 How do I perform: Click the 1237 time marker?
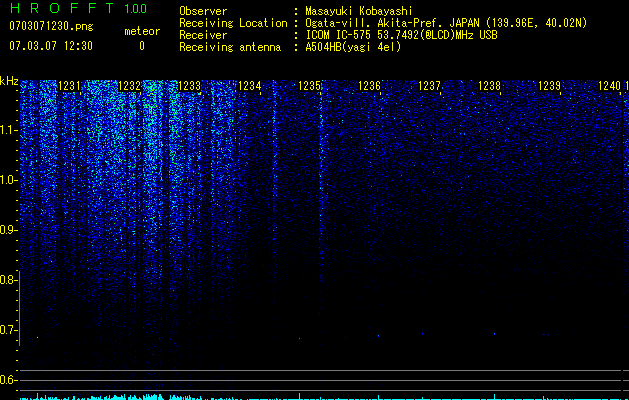[429, 86]
